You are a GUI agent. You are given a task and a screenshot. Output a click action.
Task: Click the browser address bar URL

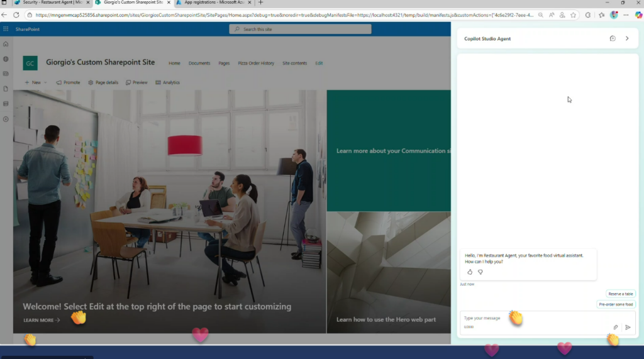click(x=284, y=15)
